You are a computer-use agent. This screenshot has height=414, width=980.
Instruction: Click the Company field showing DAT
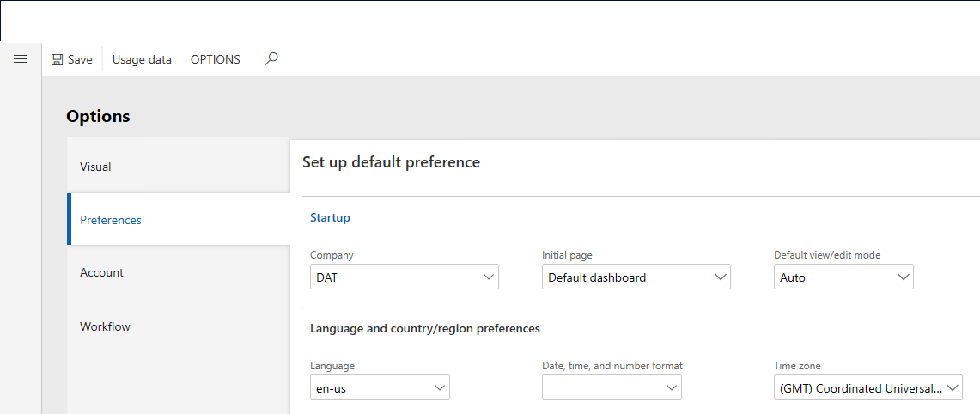tap(405, 277)
